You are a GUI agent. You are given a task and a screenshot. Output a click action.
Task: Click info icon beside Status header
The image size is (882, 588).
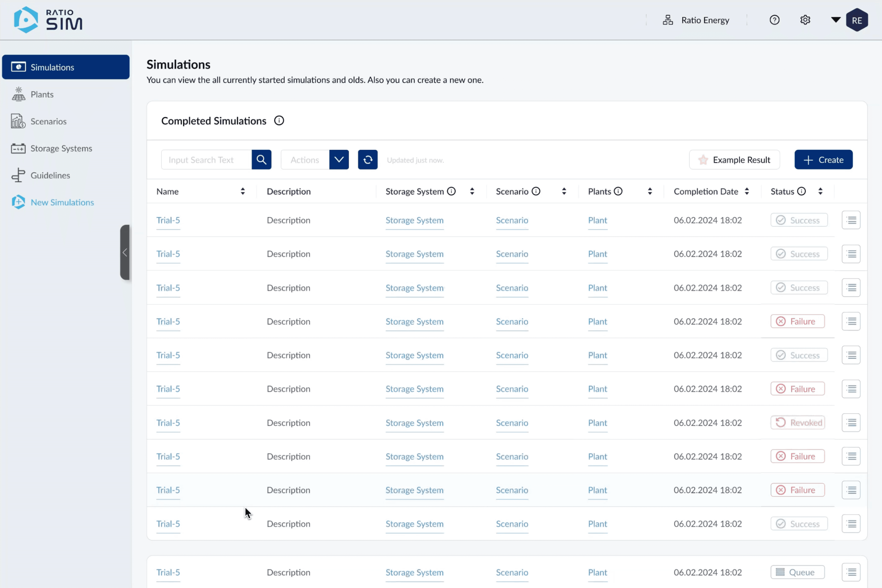click(x=801, y=191)
